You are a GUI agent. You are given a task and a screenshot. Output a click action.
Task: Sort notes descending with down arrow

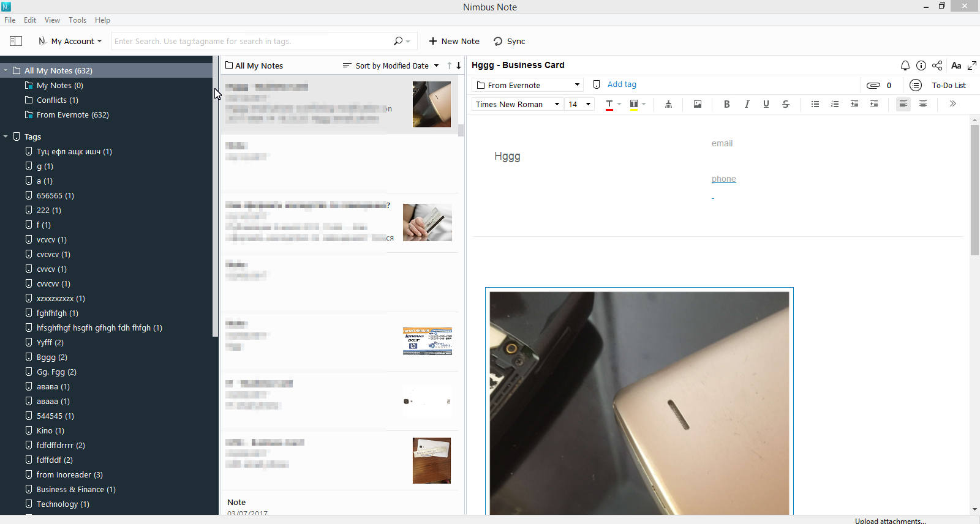click(x=458, y=65)
